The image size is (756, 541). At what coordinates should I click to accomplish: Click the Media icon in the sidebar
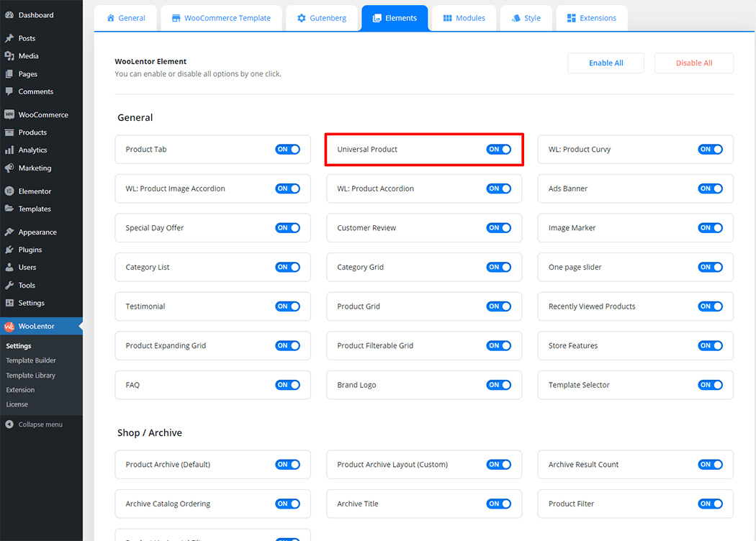(x=9, y=56)
